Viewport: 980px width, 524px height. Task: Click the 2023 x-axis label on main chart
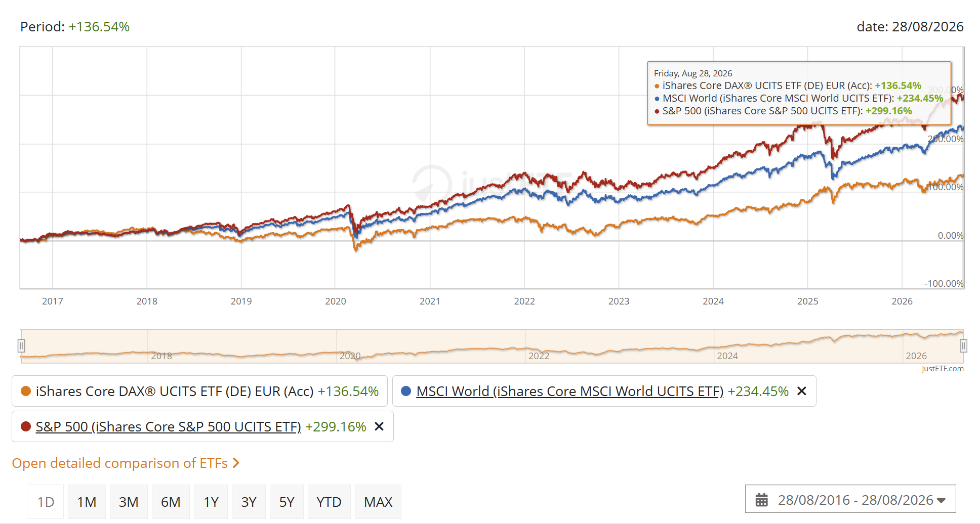pyautogui.click(x=619, y=301)
